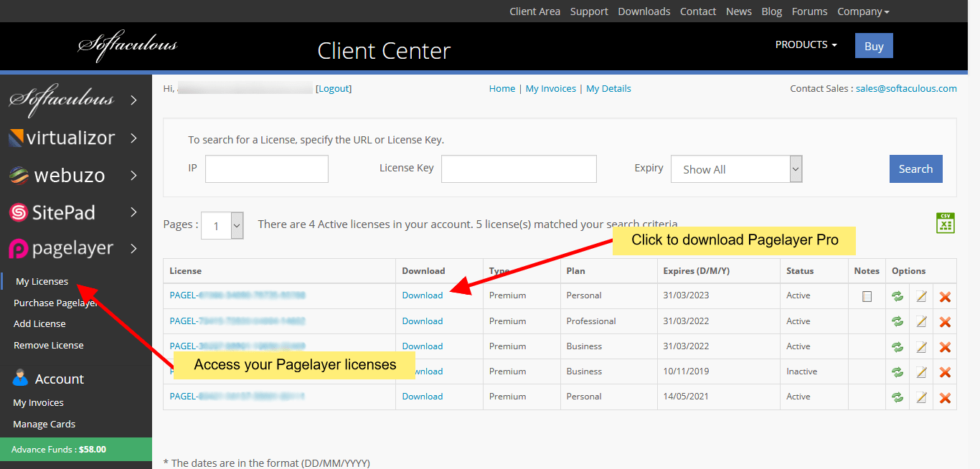Click Download link for Professional plan license
Image resolution: width=980 pixels, height=469 pixels.
pyautogui.click(x=422, y=321)
